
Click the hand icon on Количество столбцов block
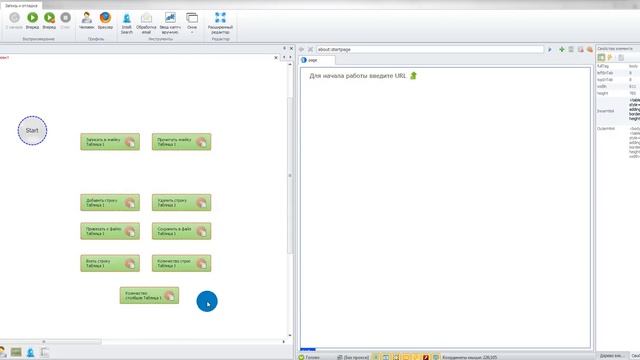tap(169, 296)
